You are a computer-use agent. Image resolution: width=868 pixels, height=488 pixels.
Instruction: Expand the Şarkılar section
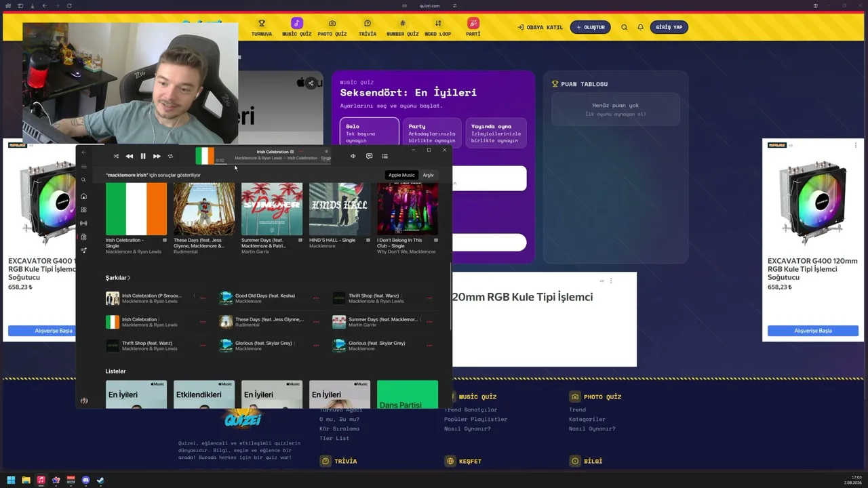point(118,278)
